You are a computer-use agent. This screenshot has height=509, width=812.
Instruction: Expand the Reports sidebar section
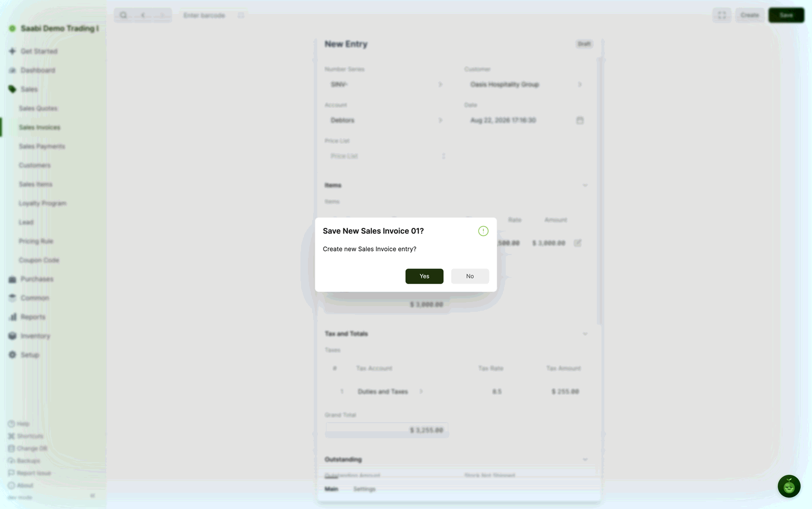pos(33,317)
